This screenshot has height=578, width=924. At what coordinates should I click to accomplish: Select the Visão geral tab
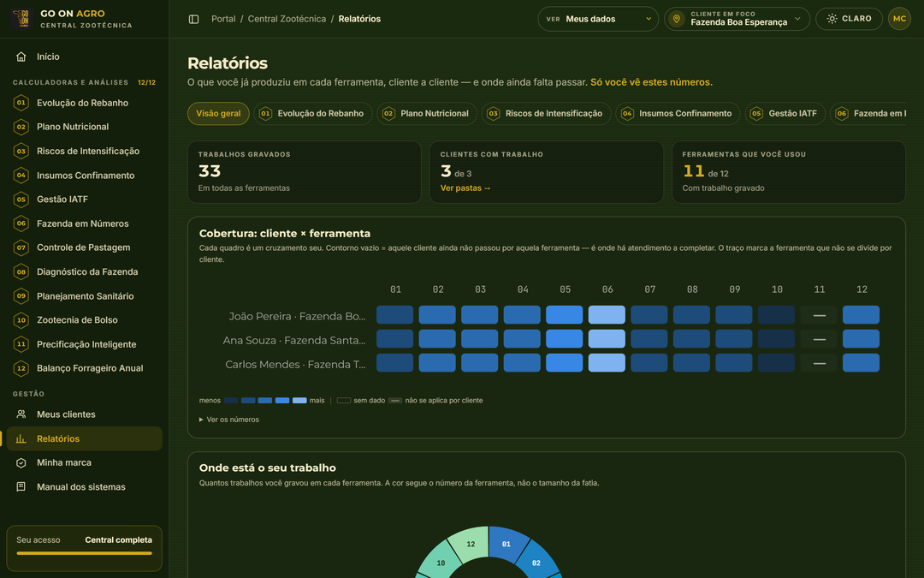[218, 114]
